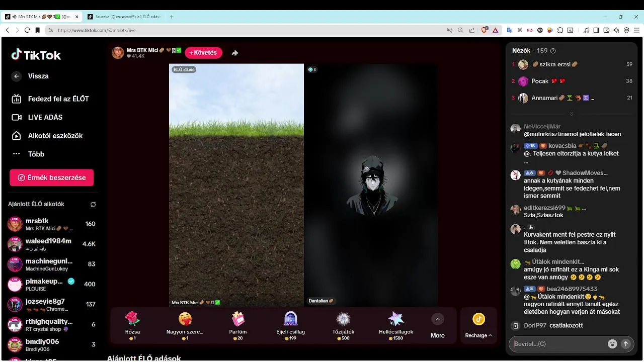Click the browser back button

coord(7,30)
